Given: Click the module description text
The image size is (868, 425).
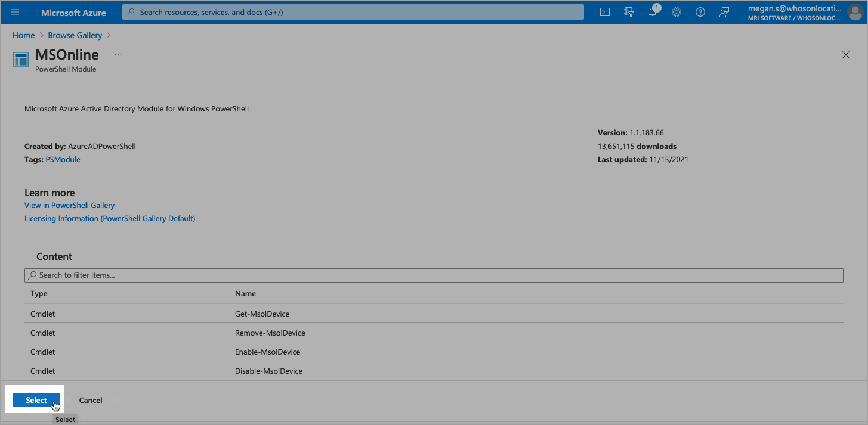Looking at the screenshot, I should coord(137,109).
